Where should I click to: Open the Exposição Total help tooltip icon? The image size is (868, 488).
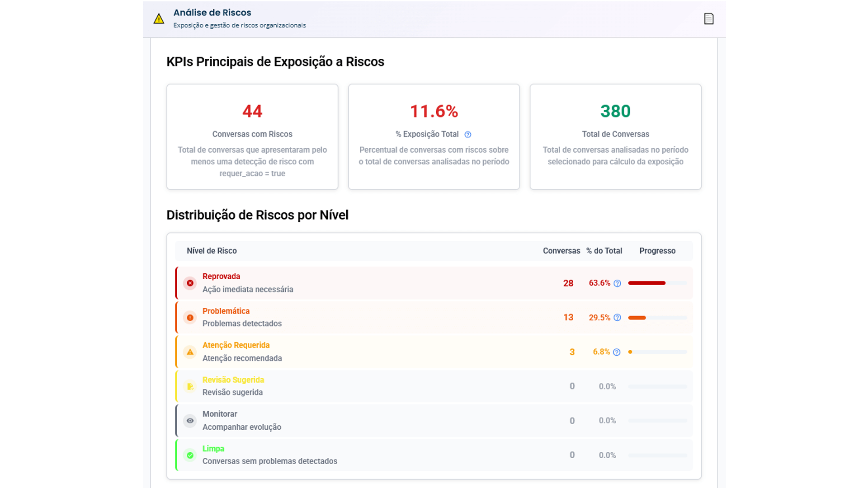[468, 135]
